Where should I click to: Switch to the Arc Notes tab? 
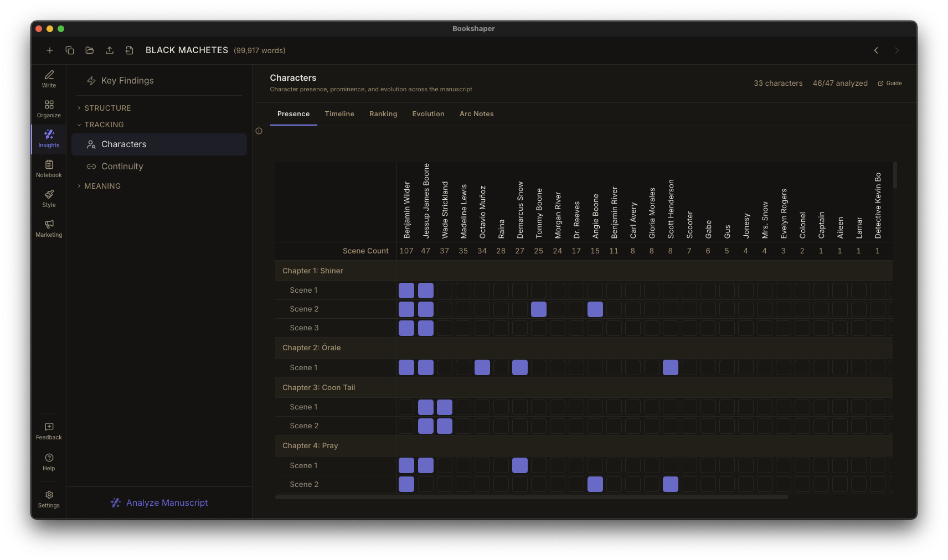pyautogui.click(x=477, y=114)
